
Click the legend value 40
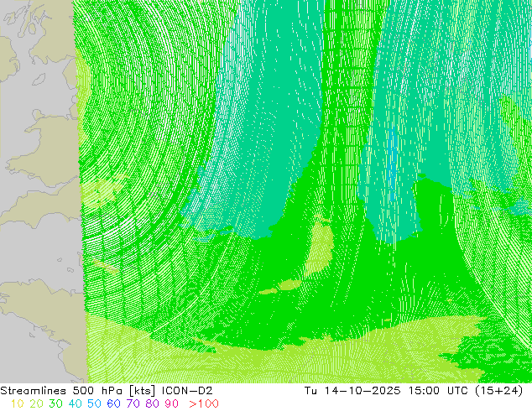tap(75, 403)
